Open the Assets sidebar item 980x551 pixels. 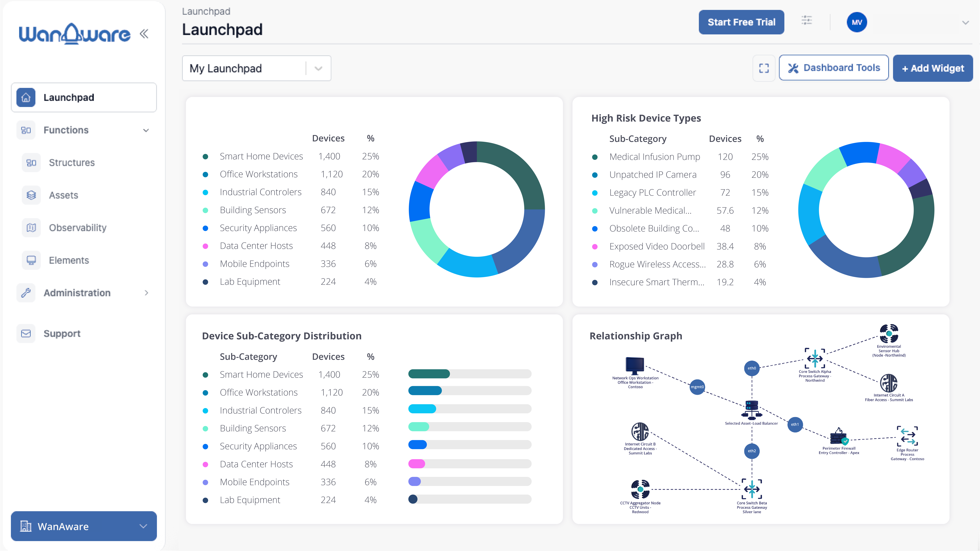[x=64, y=195]
